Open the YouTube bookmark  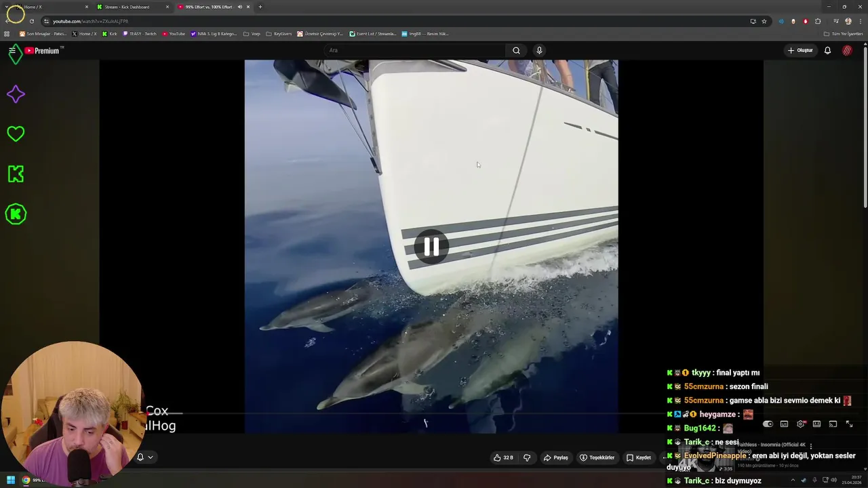174,33
